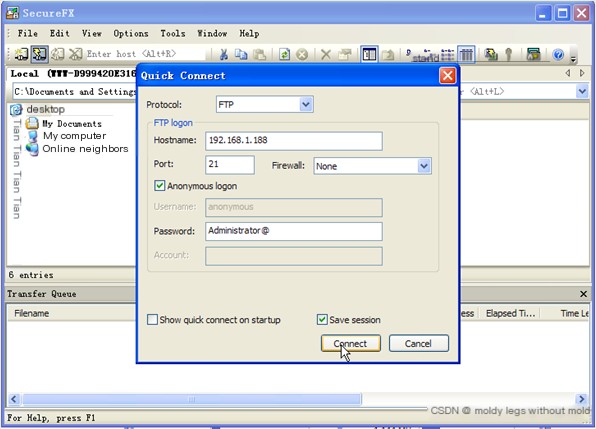The image size is (596, 429).
Task: Click the Properties toolbar icon
Action: click(344, 55)
